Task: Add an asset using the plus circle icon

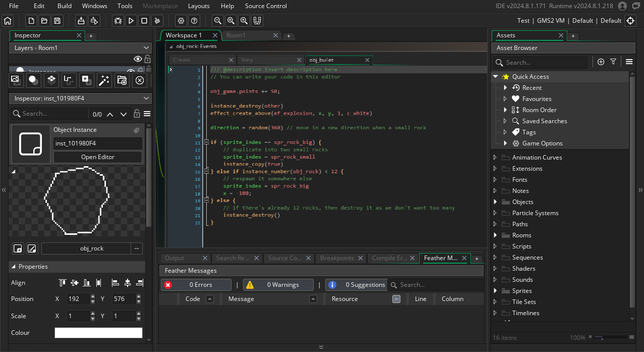Action: click(601, 62)
